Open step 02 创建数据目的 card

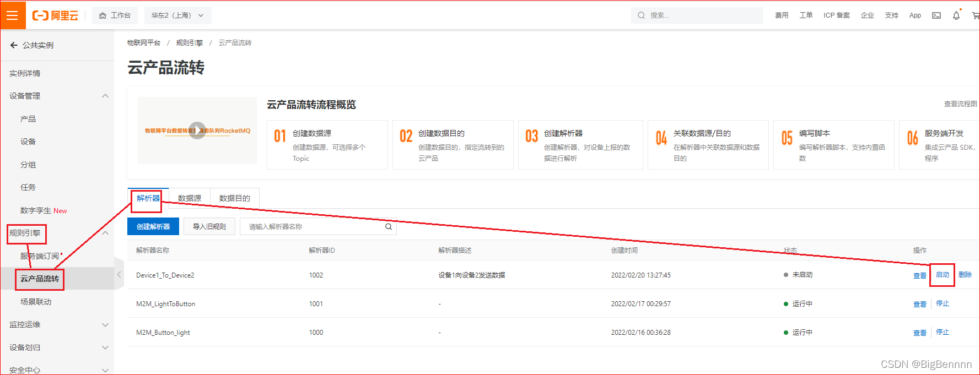point(453,145)
